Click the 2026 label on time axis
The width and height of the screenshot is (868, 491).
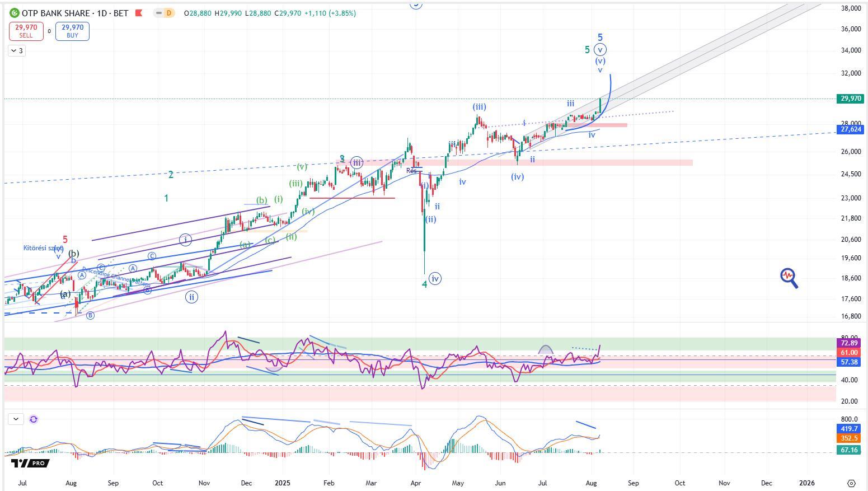click(807, 483)
